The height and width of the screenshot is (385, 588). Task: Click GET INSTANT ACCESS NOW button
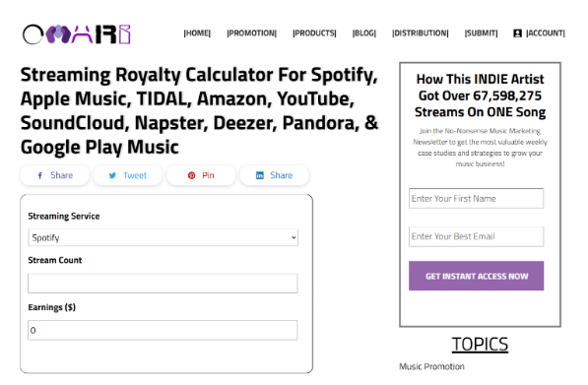point(477,276)
